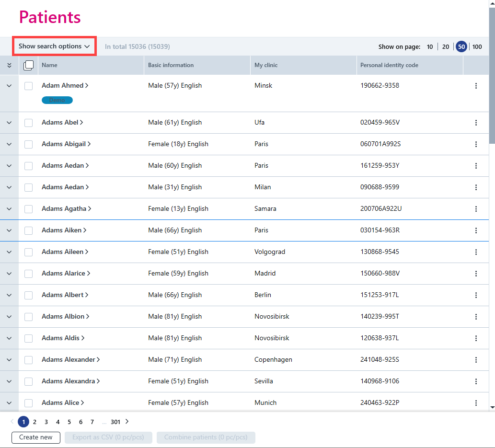
Task: Expand the row of Adams Aedan from Milan
Action: coord(9,187)
